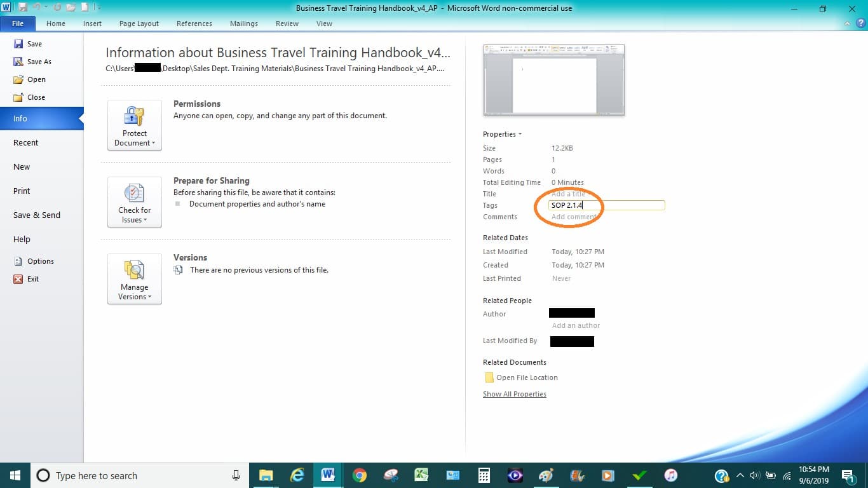Image resolution: width=868 pixels, height=488 pixels.
Task: Select the Tags field containing SOP 2.1.4
Action: [604, 205]
